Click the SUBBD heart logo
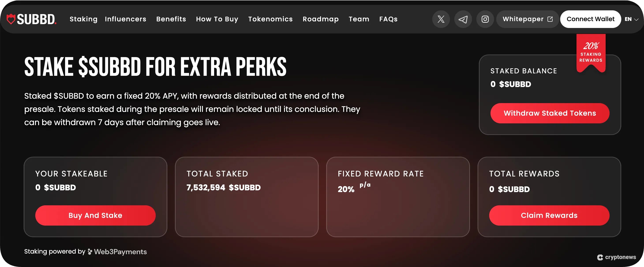644x267 pixels. [11, 19]
